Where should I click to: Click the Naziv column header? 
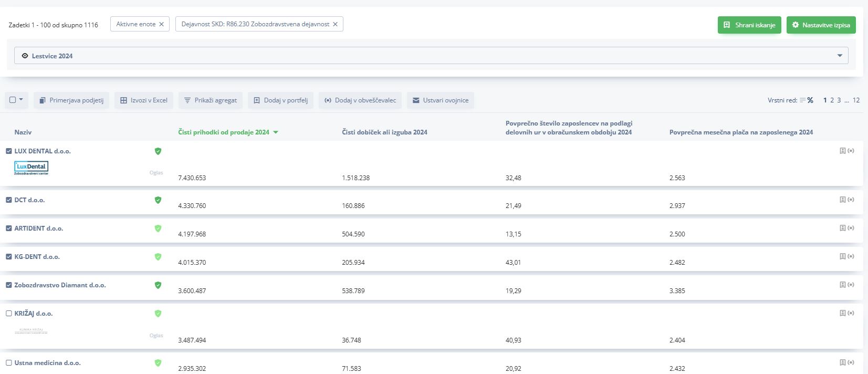[23, 132]
